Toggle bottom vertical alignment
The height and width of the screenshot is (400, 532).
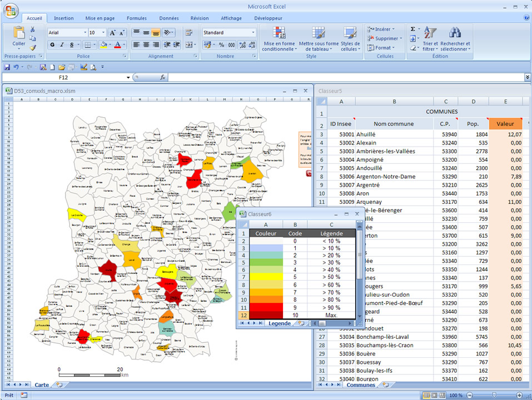[x=156, y=33]
